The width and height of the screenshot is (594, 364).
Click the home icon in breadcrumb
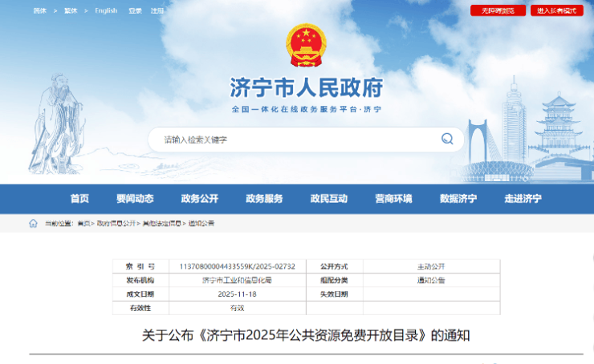tap(33, 224)
